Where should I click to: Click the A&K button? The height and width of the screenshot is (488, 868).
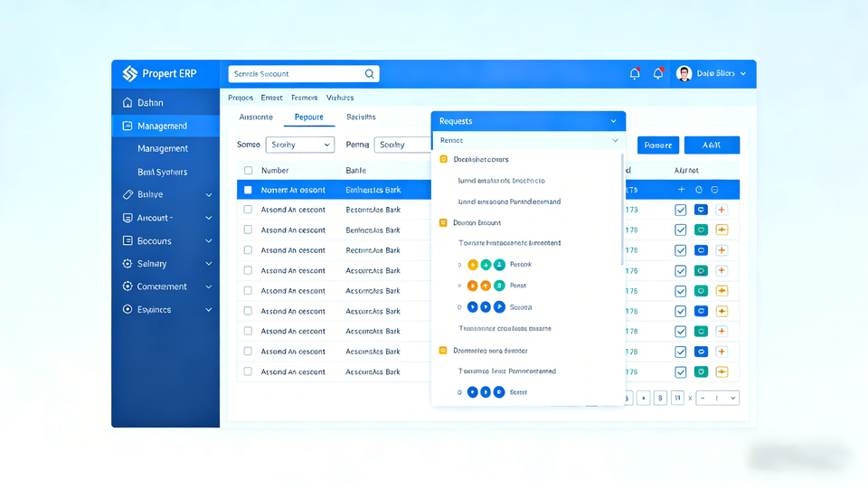(x=712, y=145)
